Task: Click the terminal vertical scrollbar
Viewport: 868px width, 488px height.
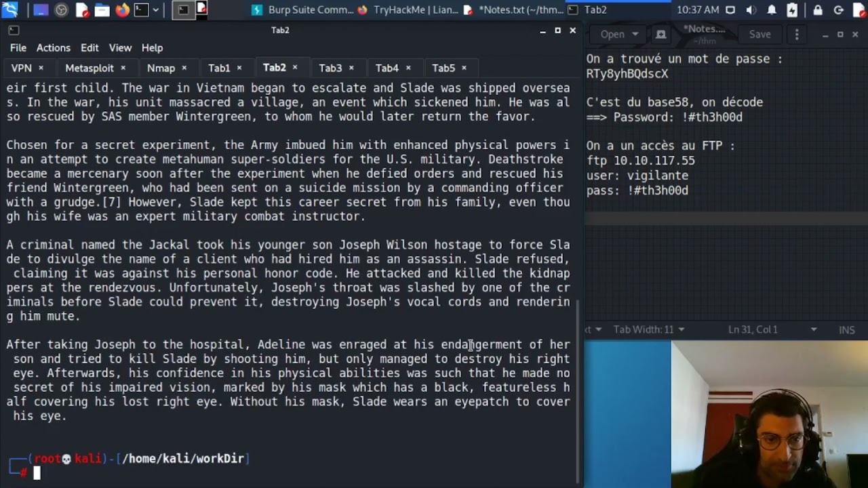Action: pos(578,391)
